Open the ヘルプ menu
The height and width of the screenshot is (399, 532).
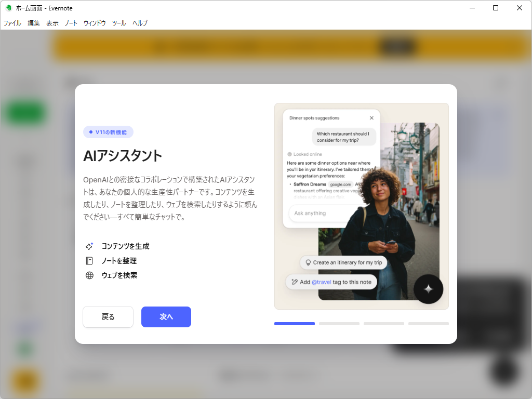tap(139, 23)
